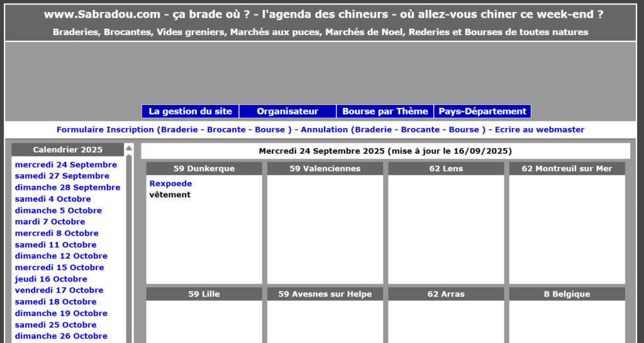This screenshot has width=644, height=343.
Task: Pick vendredi 17 Octobre date
Action: point(59,290)
